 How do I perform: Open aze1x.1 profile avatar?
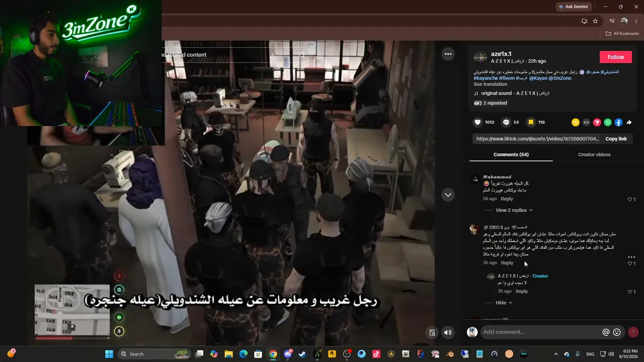pyautogui.click(x=480, y=57)
